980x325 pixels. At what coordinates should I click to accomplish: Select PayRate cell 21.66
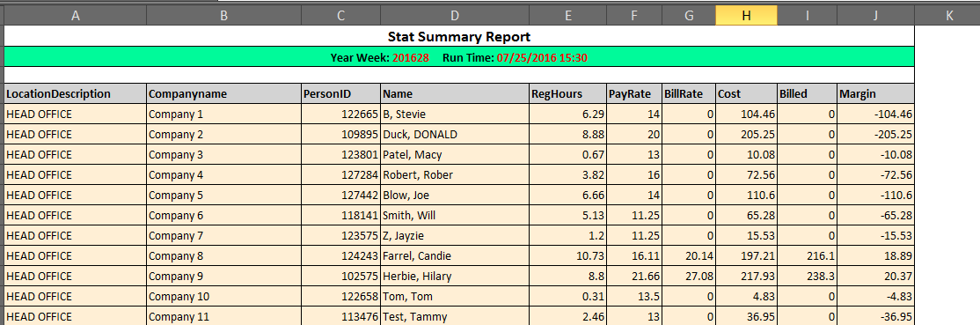tap(633, 277)
